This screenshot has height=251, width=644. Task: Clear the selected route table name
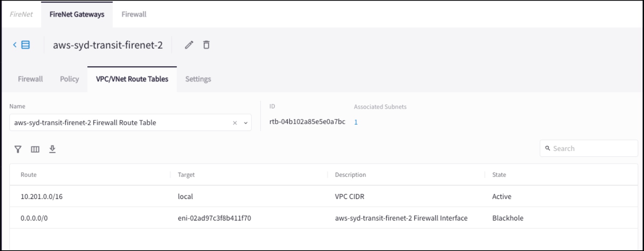coord(235,123)
